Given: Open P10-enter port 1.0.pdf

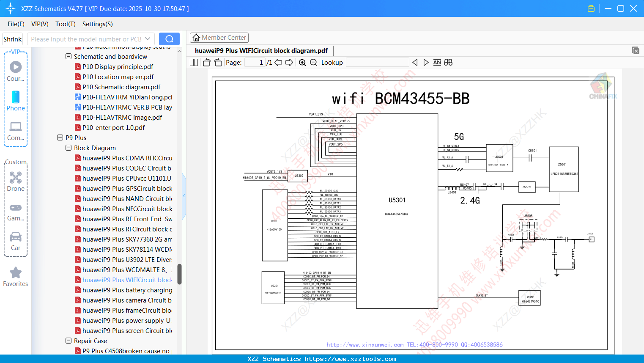Looking at the screenshot, I should pyautogui.click(x=113, y=127).
